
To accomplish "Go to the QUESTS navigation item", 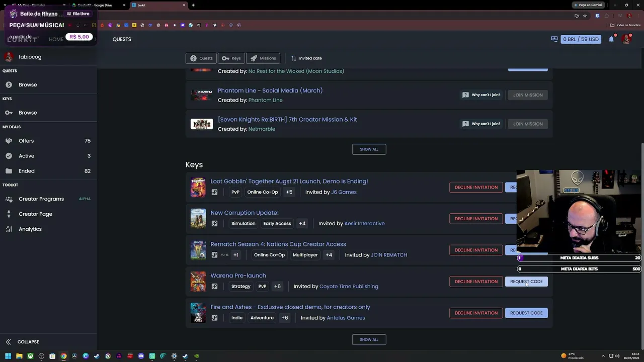I will pos(122,39).
